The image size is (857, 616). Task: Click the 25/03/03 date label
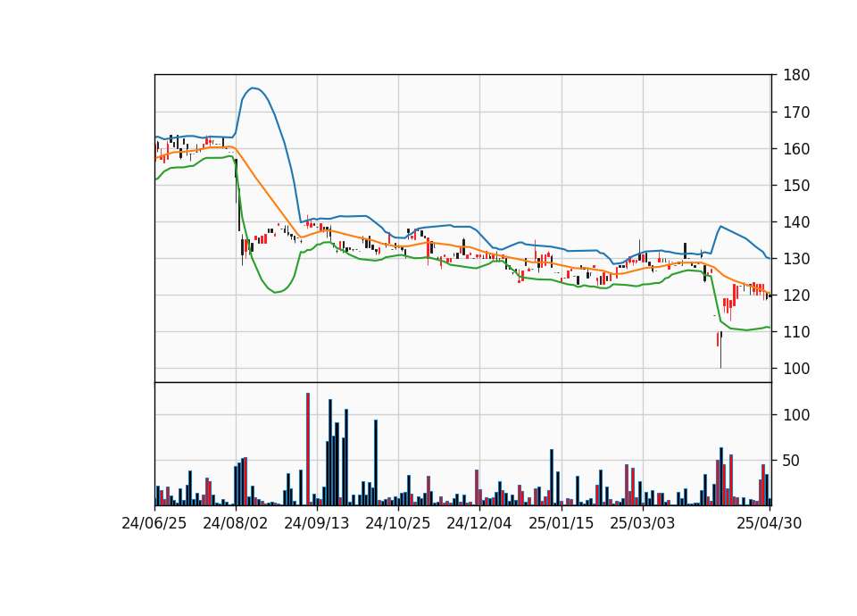[643, 524]
